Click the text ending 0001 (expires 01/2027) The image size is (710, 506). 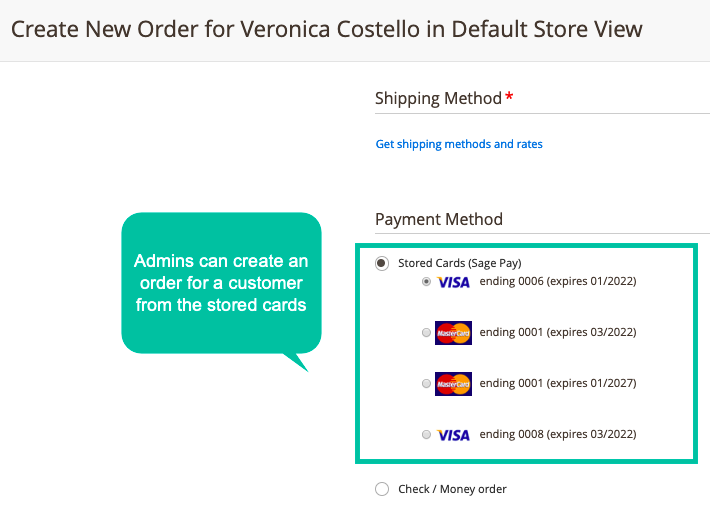tap(558, 383)
